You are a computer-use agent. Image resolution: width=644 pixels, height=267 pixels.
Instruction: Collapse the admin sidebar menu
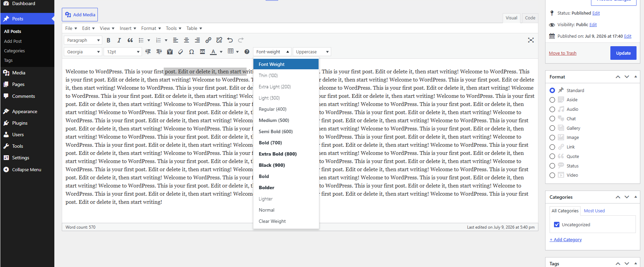[27, 170]
